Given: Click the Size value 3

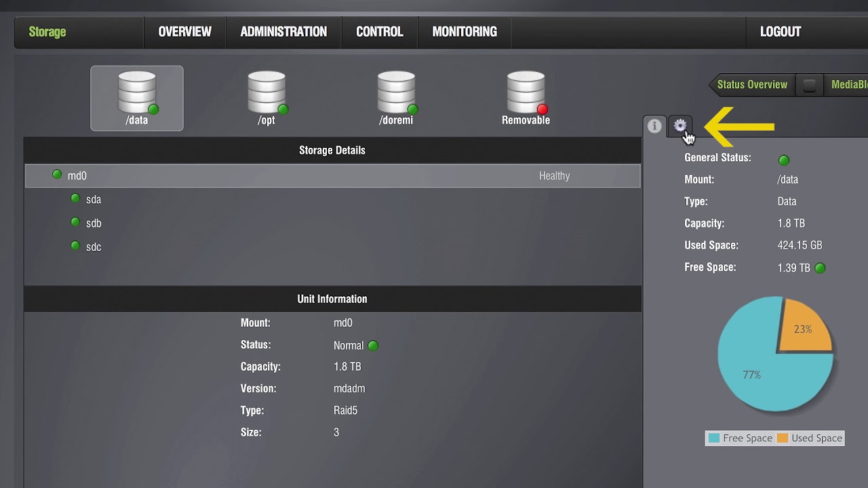Looking at the screenshot, I should pyautogui.click(x=336, y=432).
